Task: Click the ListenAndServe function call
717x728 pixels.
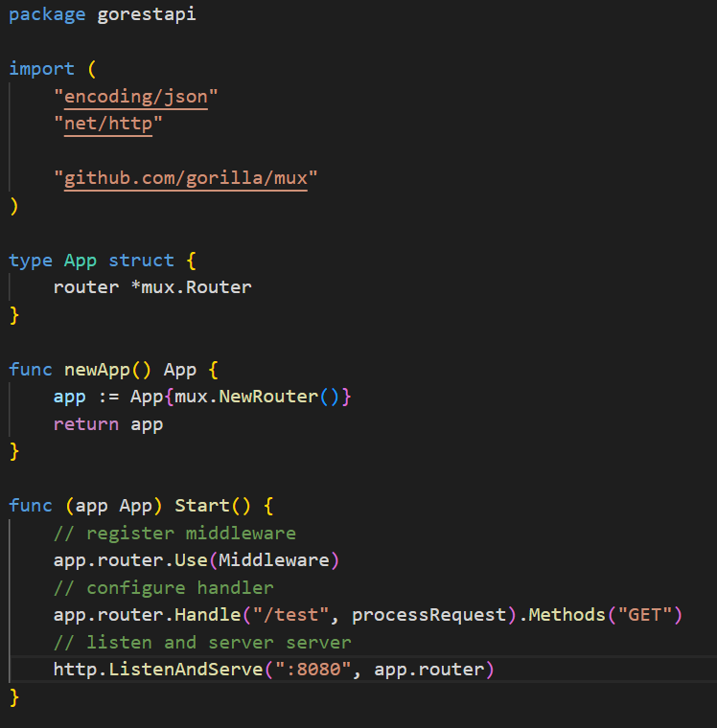Action: point(186,670)
